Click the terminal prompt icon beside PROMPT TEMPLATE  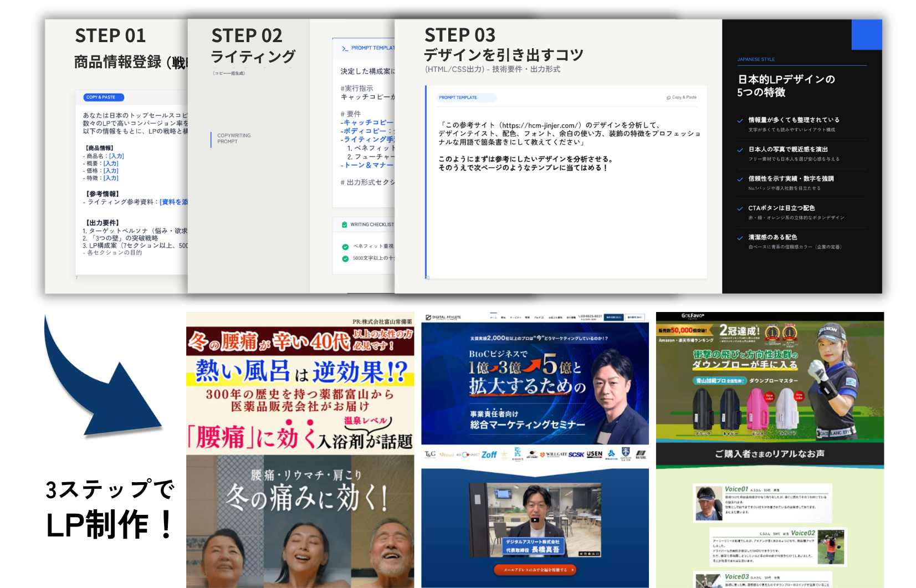pos(345,48)
